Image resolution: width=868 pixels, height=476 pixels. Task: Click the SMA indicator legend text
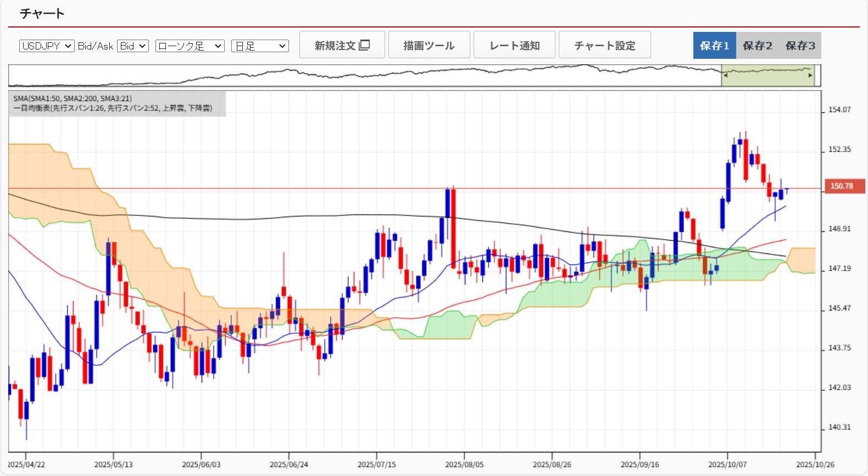click(x=73, y=98)
